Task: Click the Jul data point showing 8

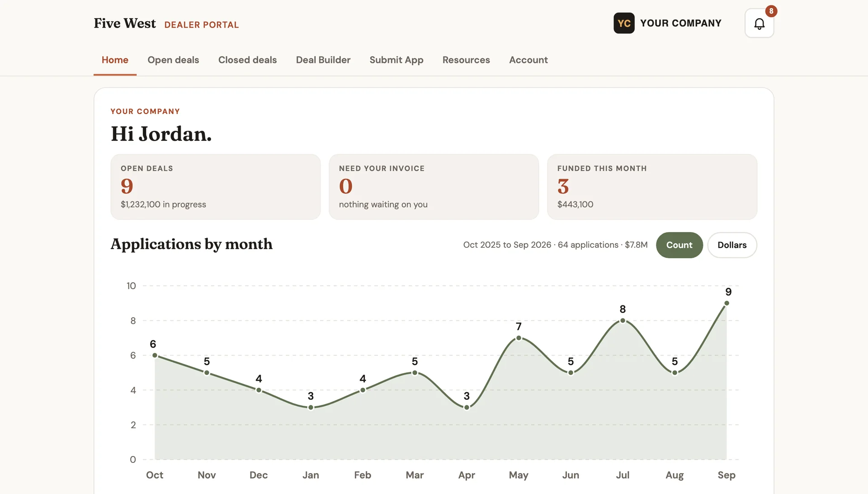Action: coord(623,321)
